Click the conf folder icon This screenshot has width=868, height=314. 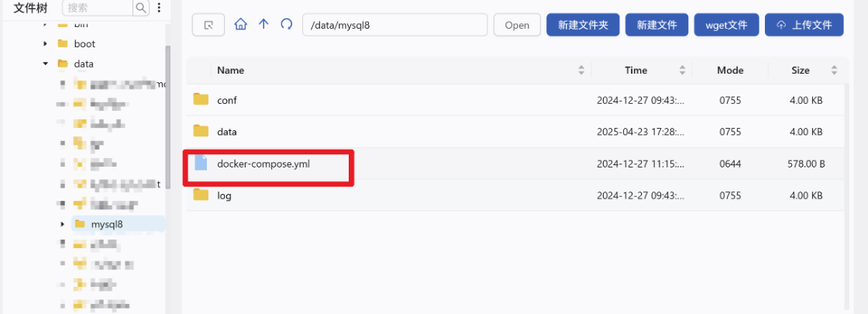(201, 100)
